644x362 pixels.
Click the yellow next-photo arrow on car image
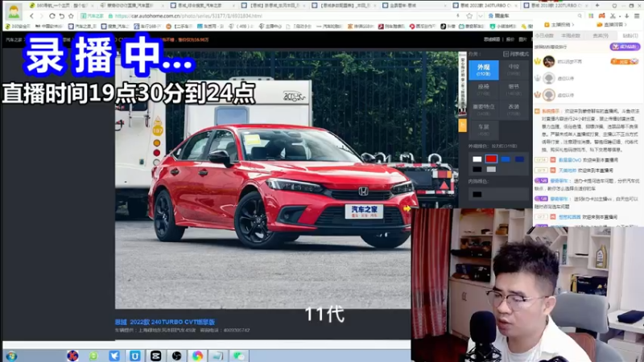point(407,209)
